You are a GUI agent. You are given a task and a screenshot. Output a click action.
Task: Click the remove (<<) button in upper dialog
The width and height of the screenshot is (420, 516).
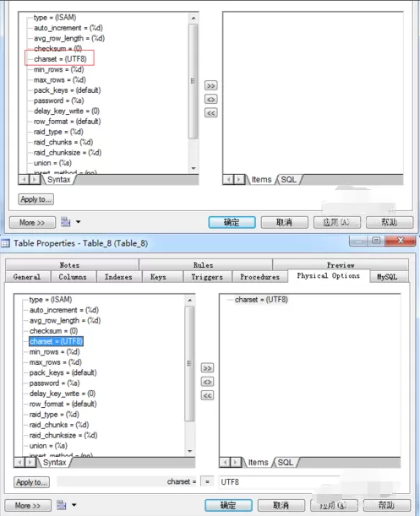(x=210, y=113)
